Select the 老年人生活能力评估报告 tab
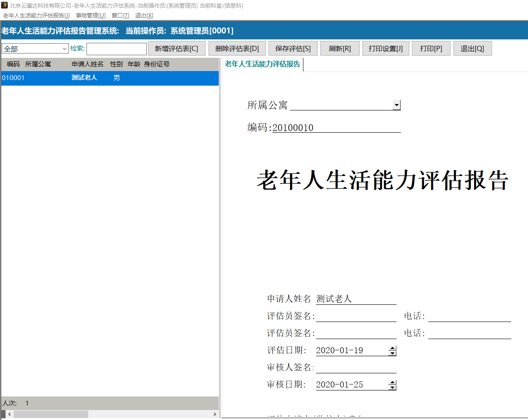Image resolution: width=528 pixels, height=420 pixels. point(262,64)
